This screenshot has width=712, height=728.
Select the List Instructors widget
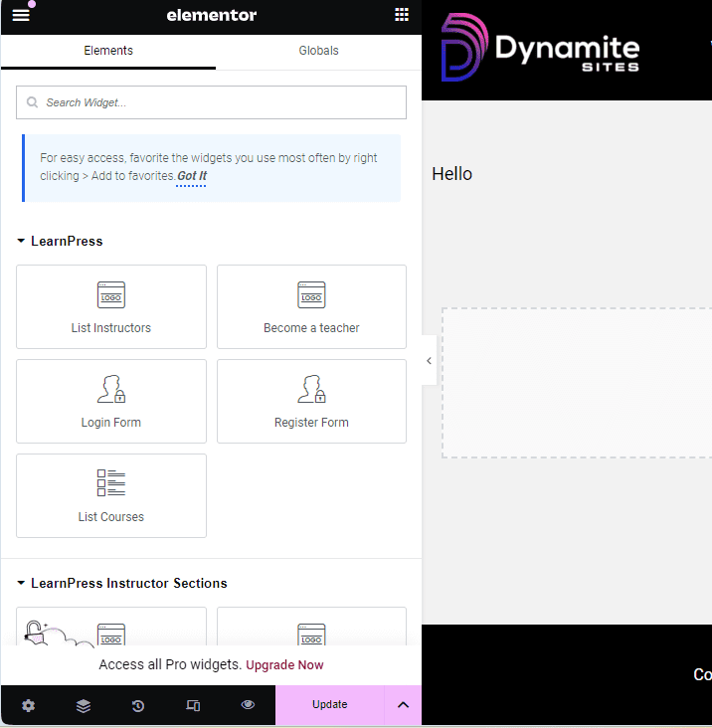(x=111, y=306)
